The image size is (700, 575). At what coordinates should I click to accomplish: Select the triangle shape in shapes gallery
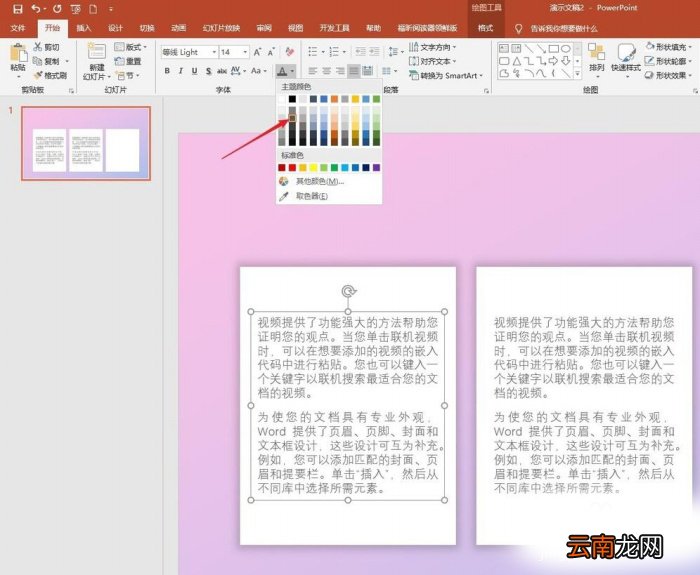pyautogui.click(x=517, y=61)
